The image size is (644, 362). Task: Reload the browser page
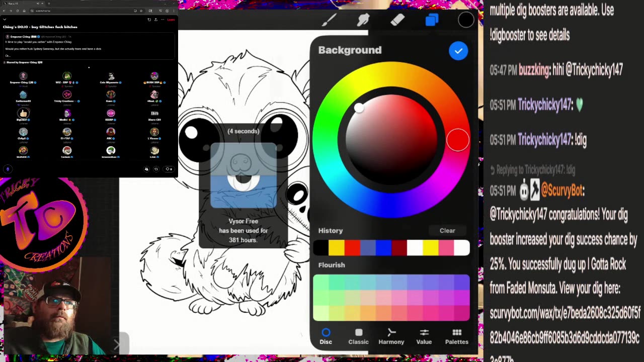[x=18, y=11]
